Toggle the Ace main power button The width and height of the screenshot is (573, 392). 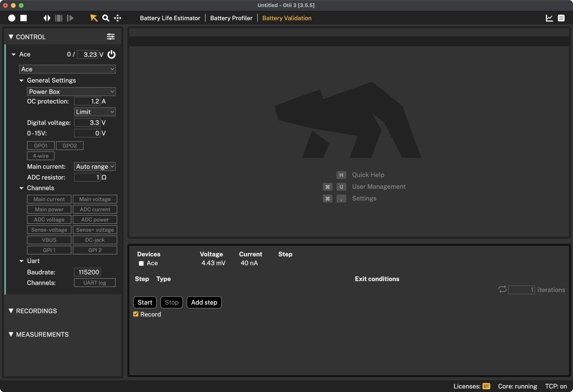coord(112,54)
